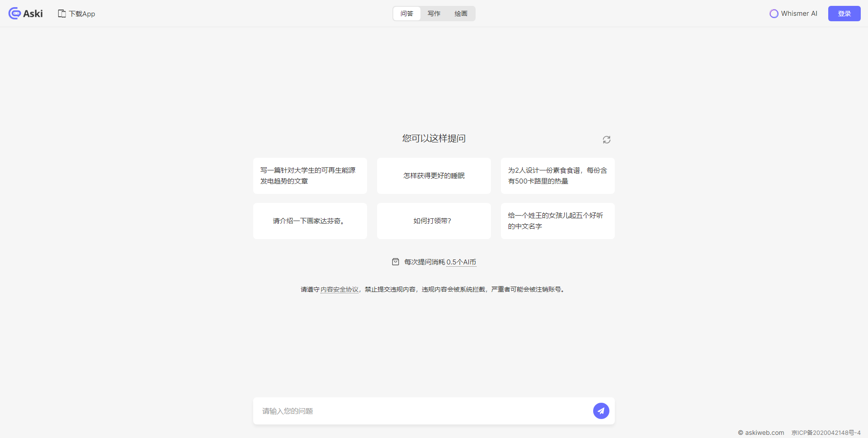868x438 pixels.
Task: Focus the 请输入您的问题 input field
Action: 420,411
